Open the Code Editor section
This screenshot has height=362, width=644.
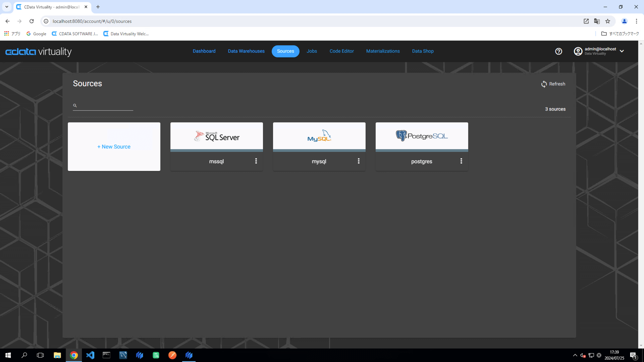pyautogui.click(x=341, y=51)
